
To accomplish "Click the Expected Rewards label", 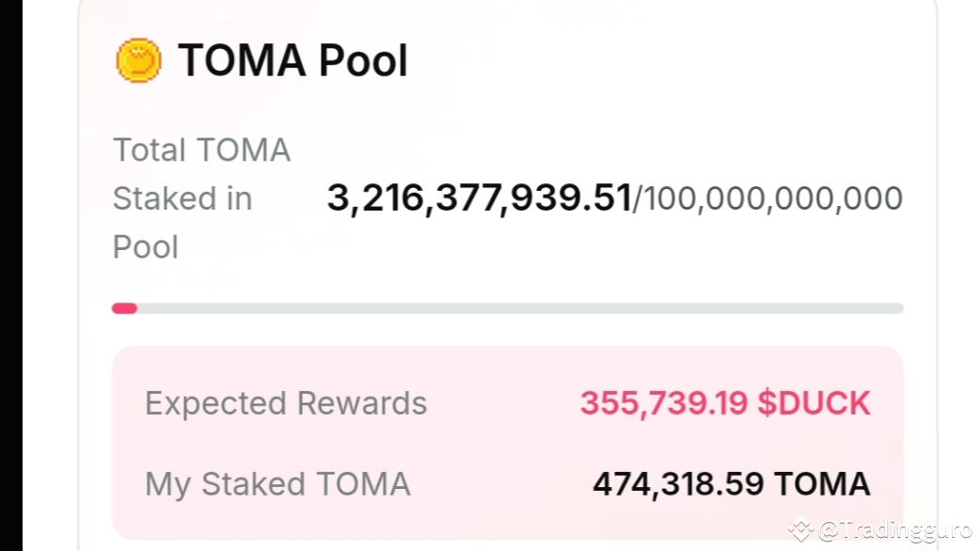I will [x=286, y=402].
